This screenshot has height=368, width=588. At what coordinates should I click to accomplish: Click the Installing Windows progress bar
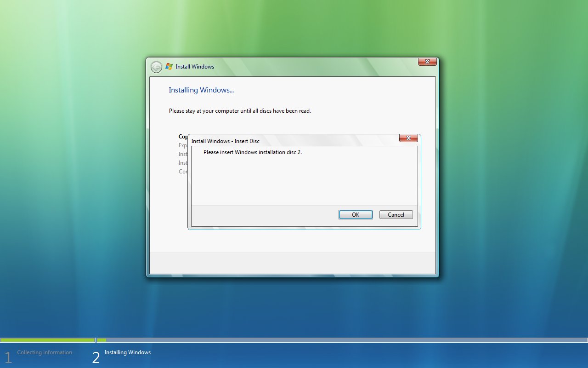(342, 340)
